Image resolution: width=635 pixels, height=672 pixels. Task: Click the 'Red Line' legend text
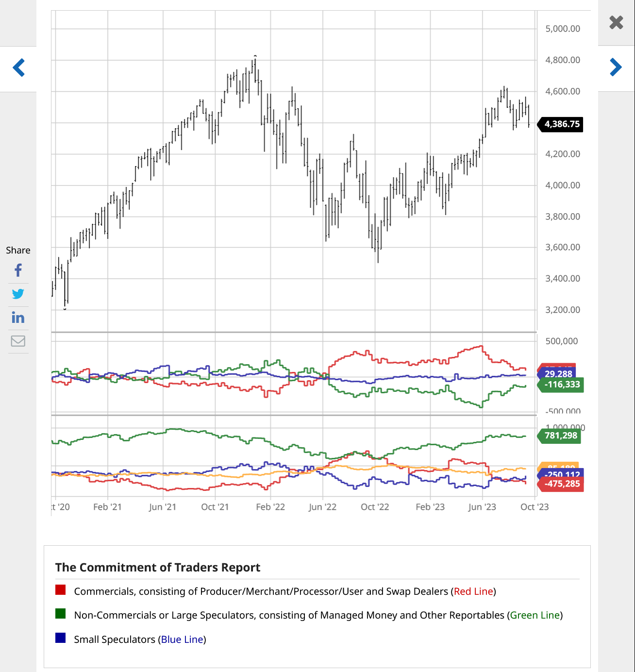point(473,591)
